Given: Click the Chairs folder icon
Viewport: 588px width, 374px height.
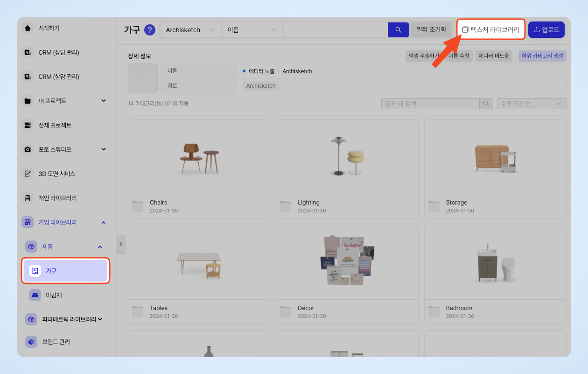Looking at the screenshot, I should coord(138,206).
